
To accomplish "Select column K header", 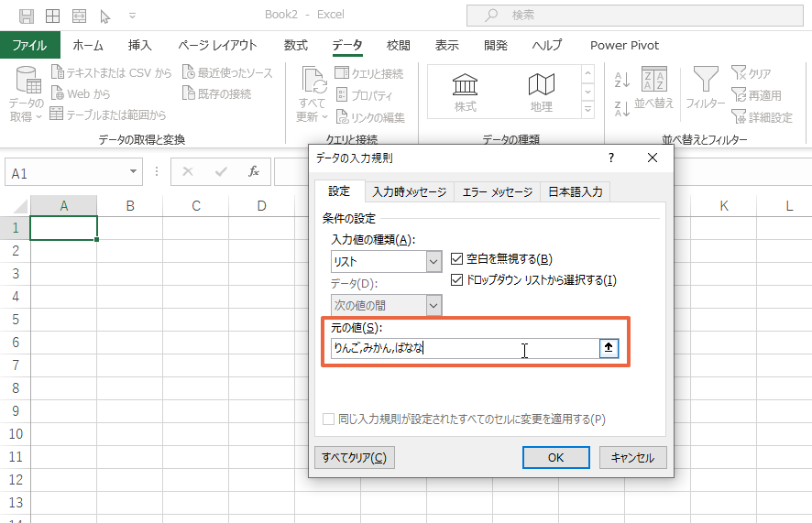I will (x=723, y=206).
